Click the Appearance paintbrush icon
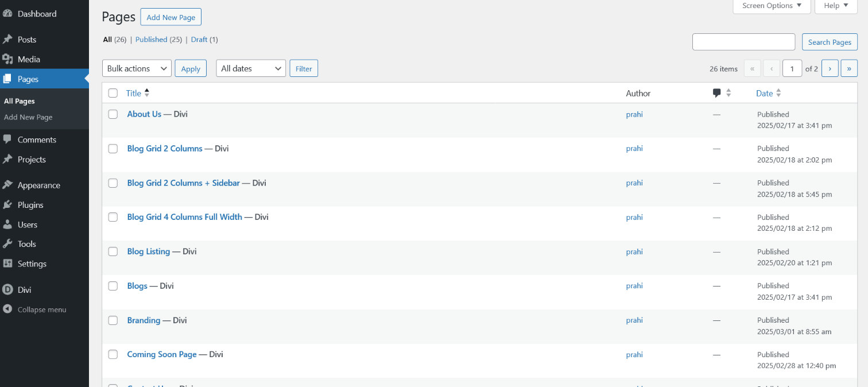868x387 pixels. 7,185
